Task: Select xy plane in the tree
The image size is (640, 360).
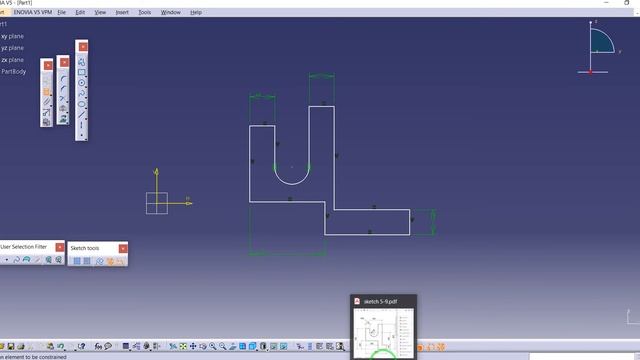Action: pyautogui.click(x=12, y=36)
